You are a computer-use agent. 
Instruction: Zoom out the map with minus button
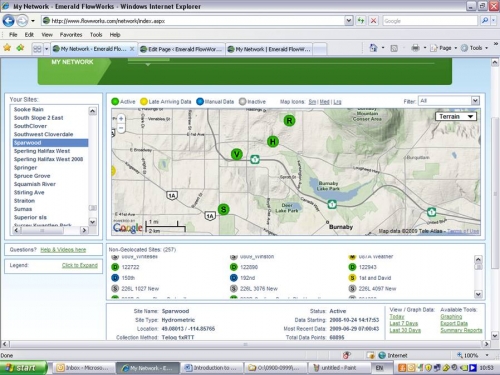tap(121, 128)
